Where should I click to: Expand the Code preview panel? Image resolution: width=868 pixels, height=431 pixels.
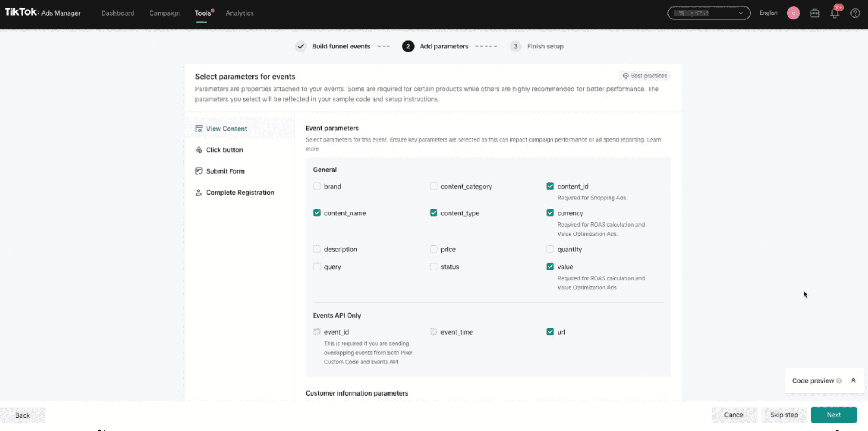(x=853, y=380)
